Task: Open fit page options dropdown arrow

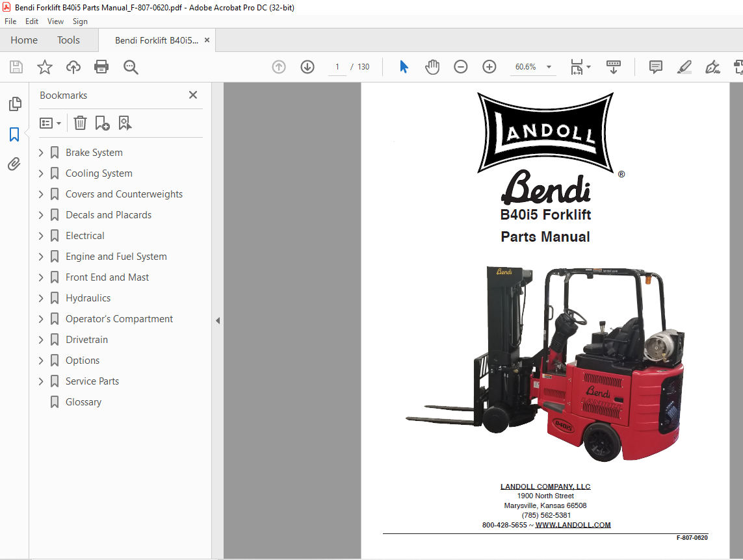Action: (588, 67)
